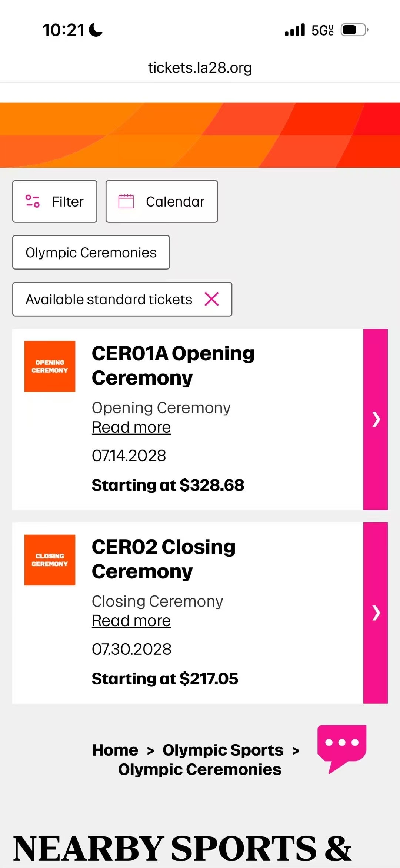The image size is (400, 868).
Task: Open the Calendar icon view
Action: (126, 201)
